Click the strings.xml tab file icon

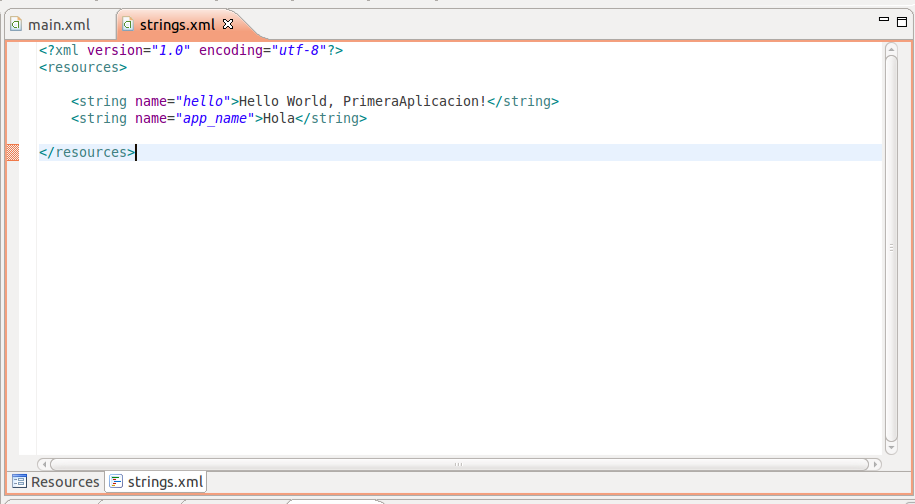[x=127, y=24]
